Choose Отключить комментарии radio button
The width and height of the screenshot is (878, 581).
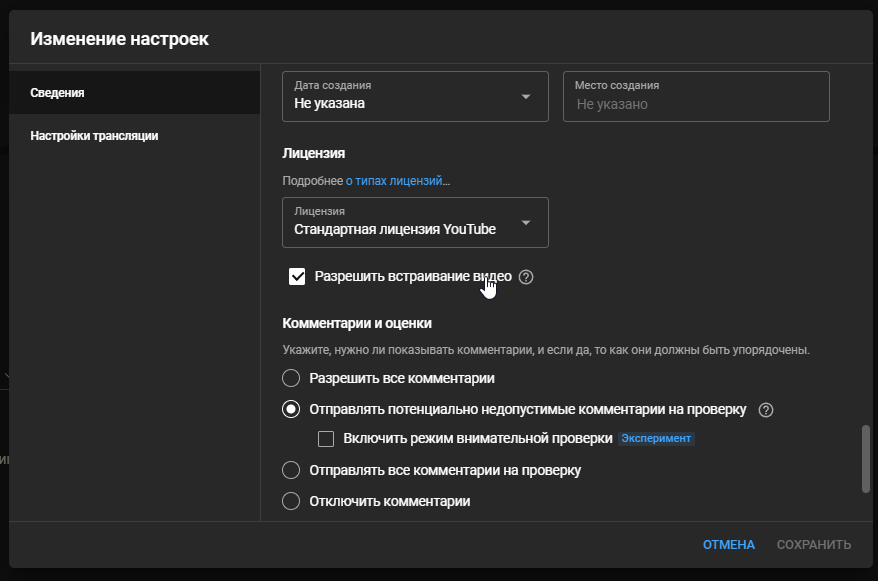coord(291,501)
